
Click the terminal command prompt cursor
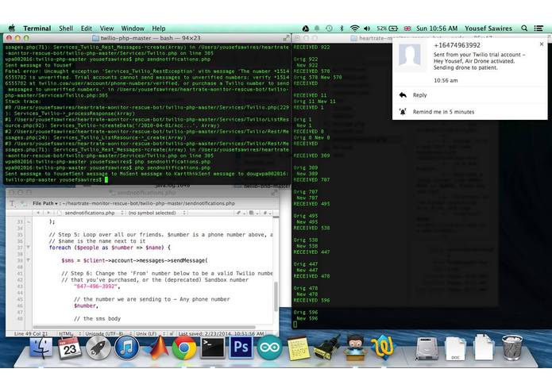point(106,179)
